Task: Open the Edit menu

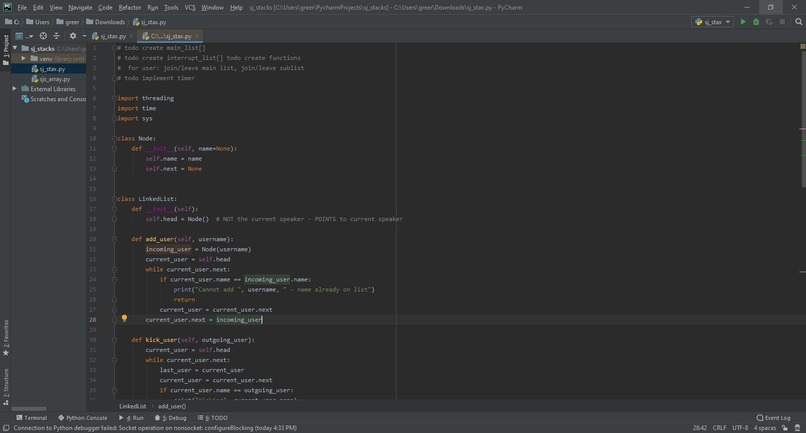Action: point(38,8)
